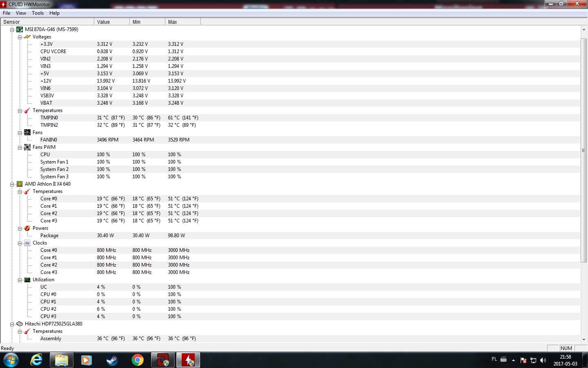
Task: Click the 3496 RPM fan value
Action: pyautogui.click(x=107, y=140)
